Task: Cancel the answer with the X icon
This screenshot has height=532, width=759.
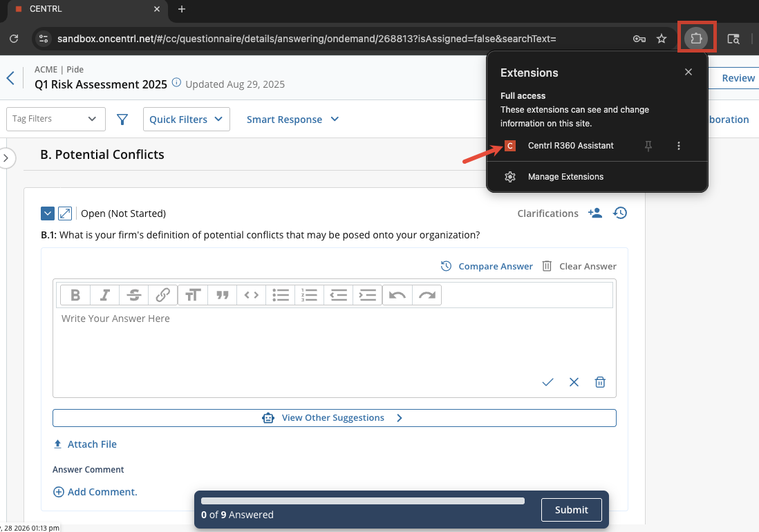Action: coord(574,382)
